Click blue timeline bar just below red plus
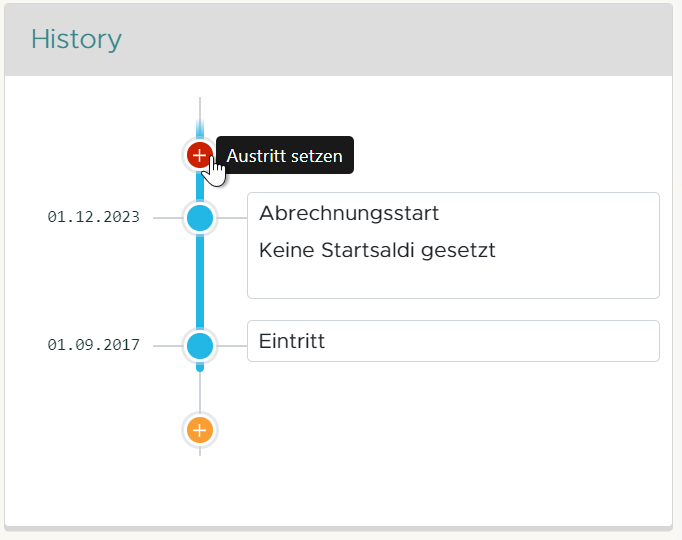 click(x=200, y=186)
